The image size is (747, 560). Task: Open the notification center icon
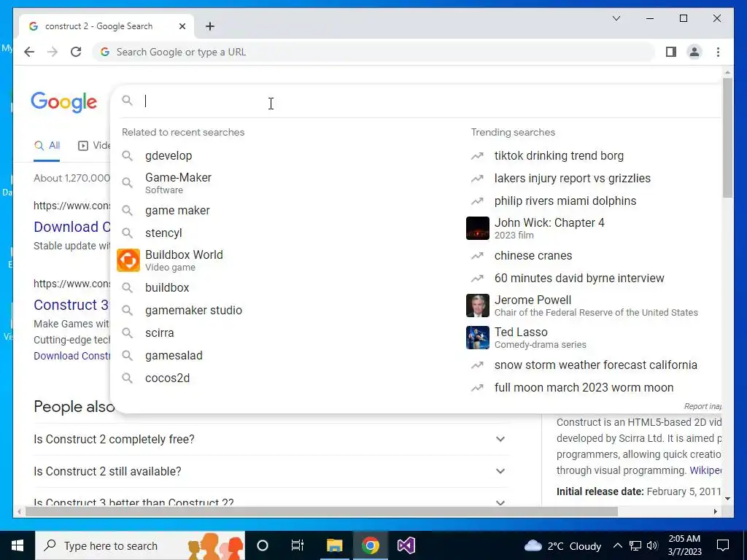coord(723,545)
